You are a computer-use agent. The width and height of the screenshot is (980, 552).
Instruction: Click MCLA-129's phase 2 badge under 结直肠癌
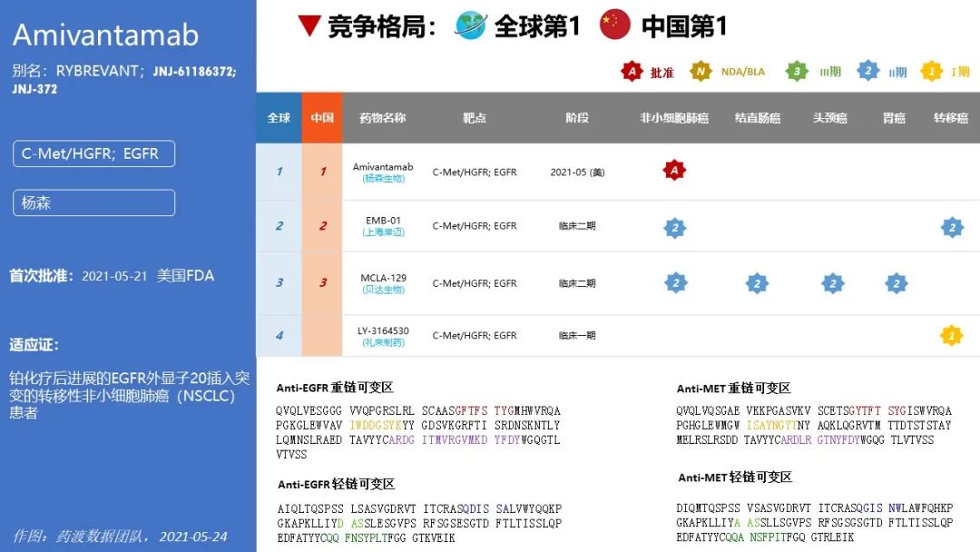point(757,283)
